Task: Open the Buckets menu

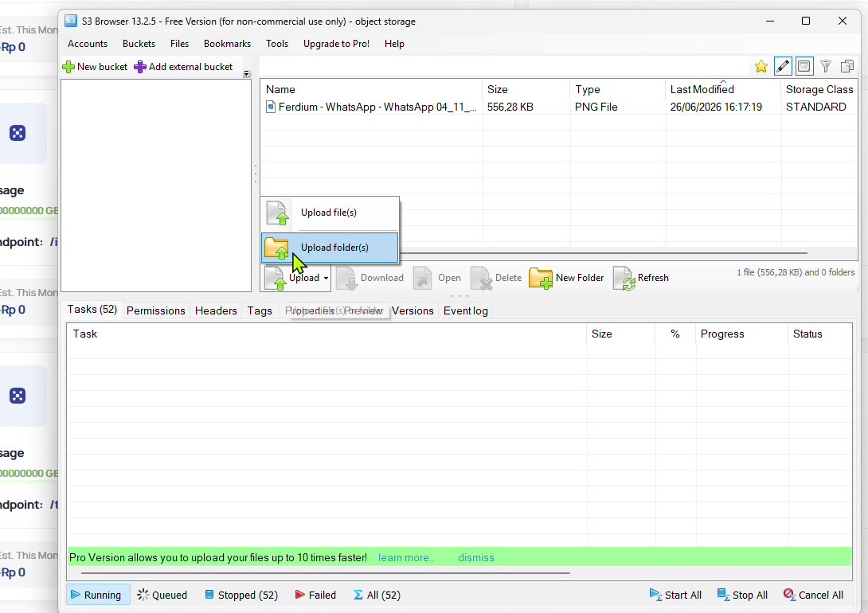Action: tap(139, 44)
